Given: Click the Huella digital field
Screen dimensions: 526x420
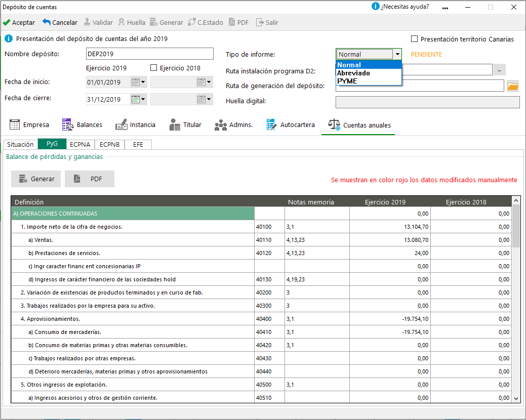Looking at the screenshot, I should click(x=427, y=102).
